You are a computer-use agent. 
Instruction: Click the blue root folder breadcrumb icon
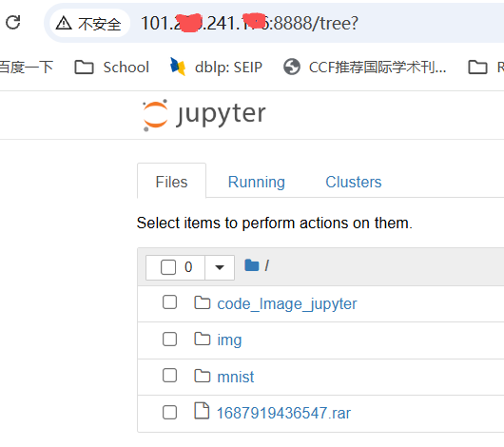pyautogui.click(x=252, y=265)
